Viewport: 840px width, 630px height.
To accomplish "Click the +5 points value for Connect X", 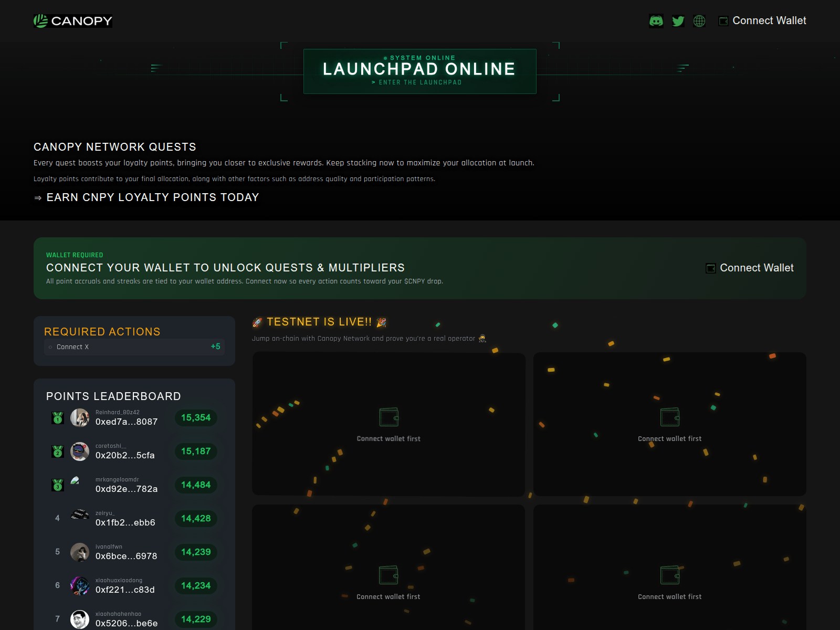I will point(215,346).
